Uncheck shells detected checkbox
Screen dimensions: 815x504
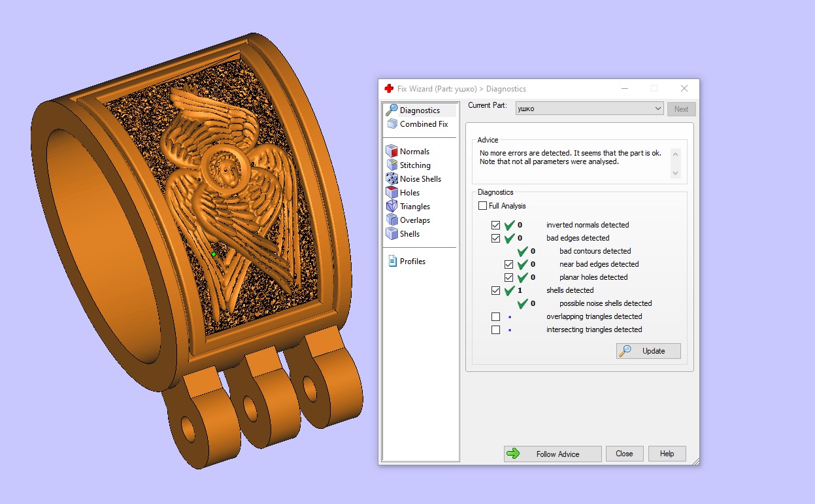tap(496, 290)
